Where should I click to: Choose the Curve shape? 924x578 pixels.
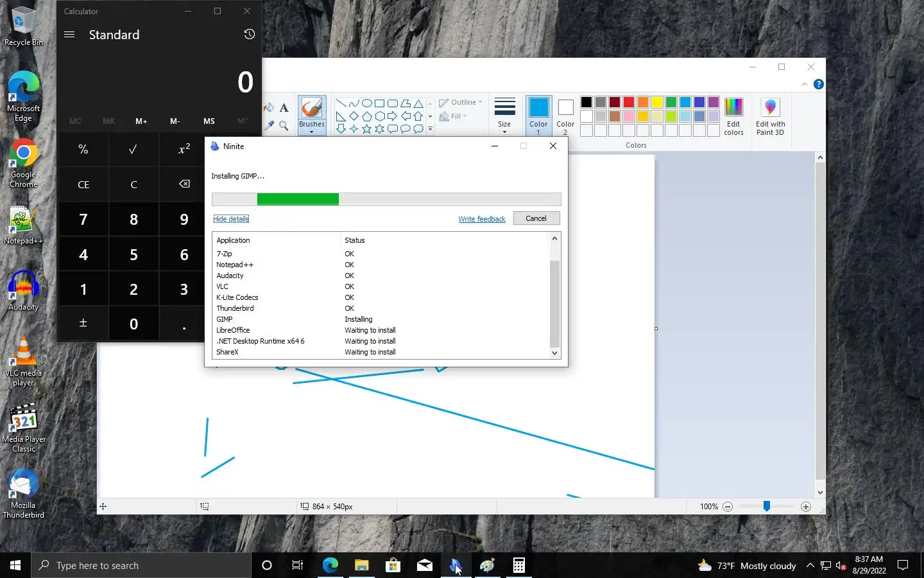tap(354, 103)
